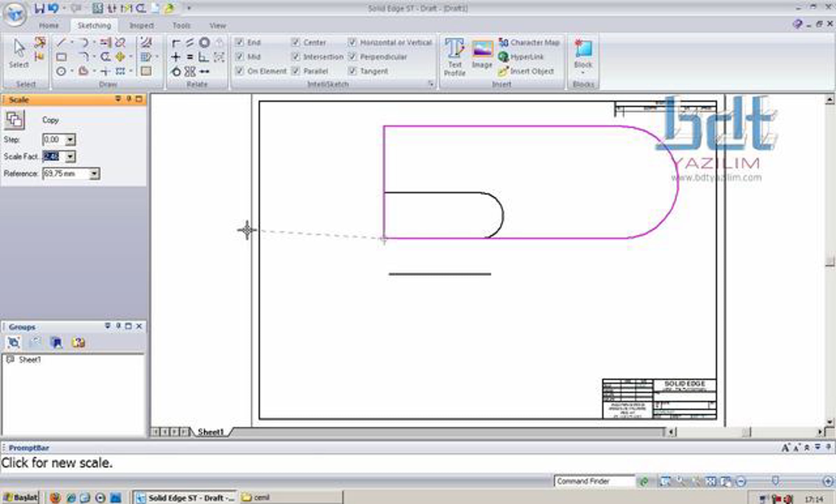836x504 pixels.
Task: Click the Select arrow tool
Action: [x=19, y=53]
